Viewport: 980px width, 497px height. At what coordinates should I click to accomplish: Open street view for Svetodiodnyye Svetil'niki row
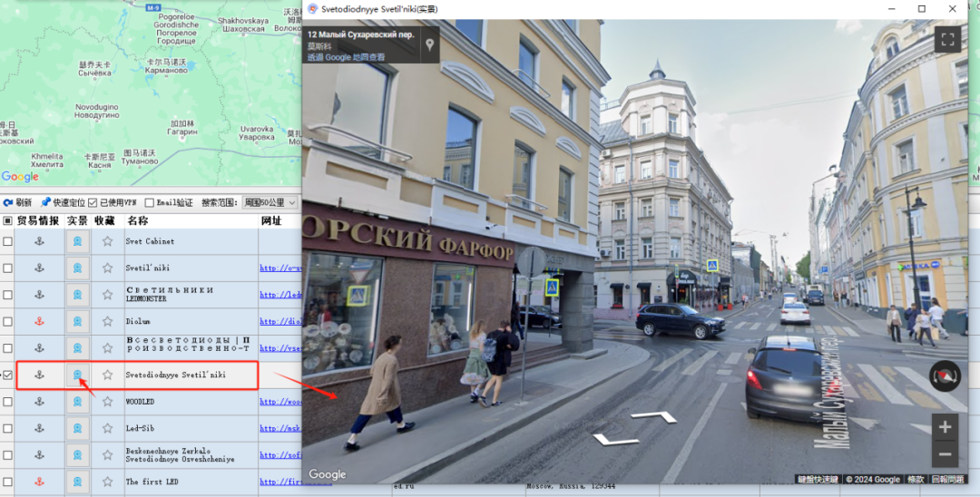pos(77,375)
